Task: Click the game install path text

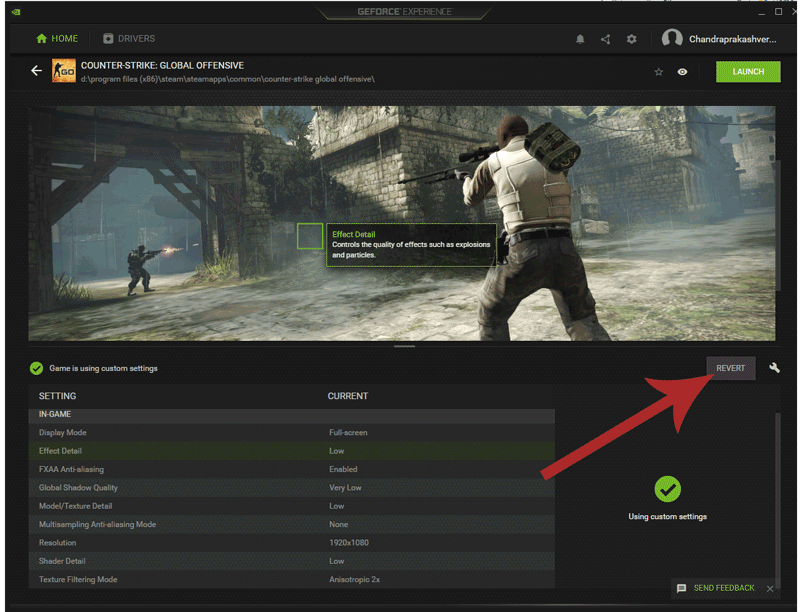Action: (228, 79)
